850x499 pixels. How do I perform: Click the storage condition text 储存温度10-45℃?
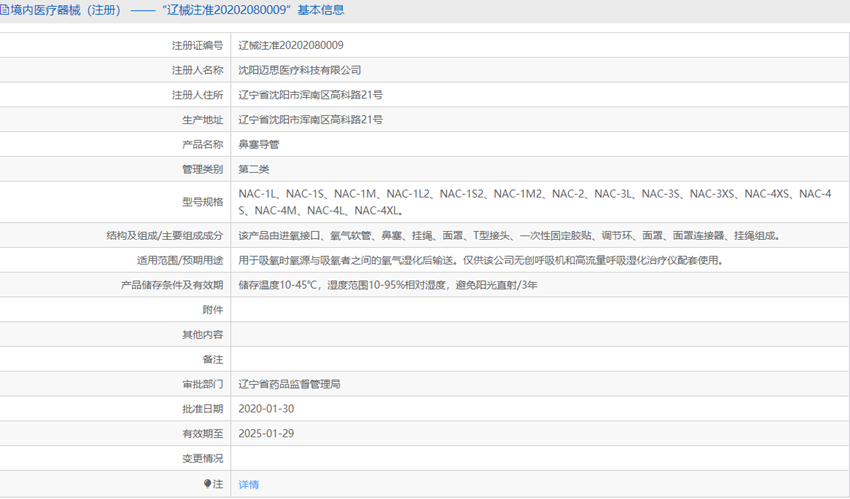point(388,285)
